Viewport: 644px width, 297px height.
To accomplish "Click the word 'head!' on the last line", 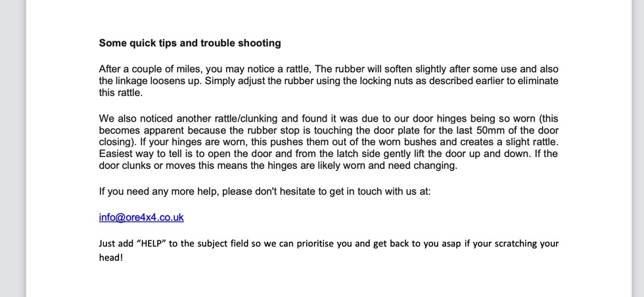I will tap(111, 258).
